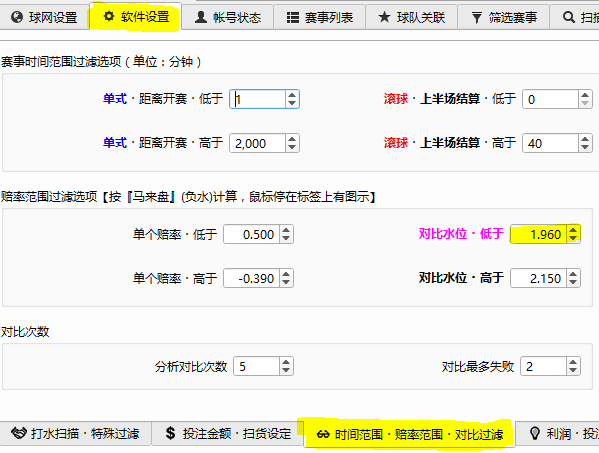599x453 pixels.
Task: Focus the 滚球·上半场结算·低于 field
Action: pyautogui.click(x=550, y=99)
